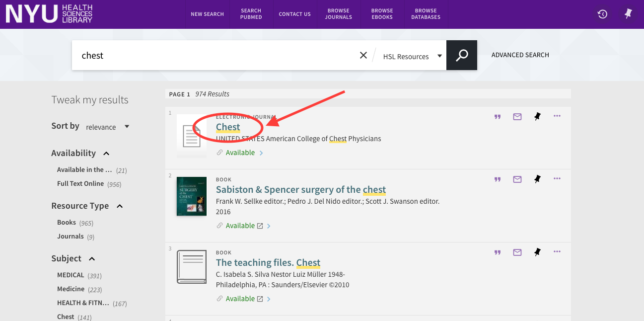Clear the search field with X icon
Screen dimensions: 644x321
(x=363, y=55)
